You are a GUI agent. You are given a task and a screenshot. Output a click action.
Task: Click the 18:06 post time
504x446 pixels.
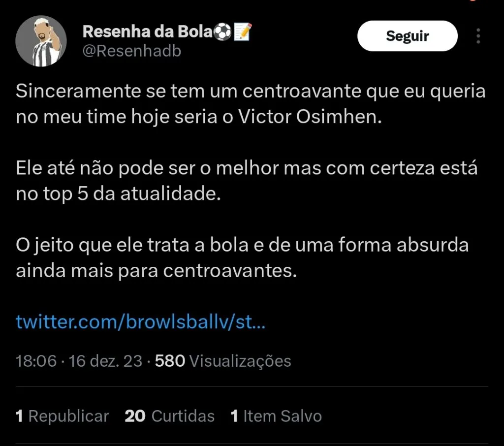36,361
